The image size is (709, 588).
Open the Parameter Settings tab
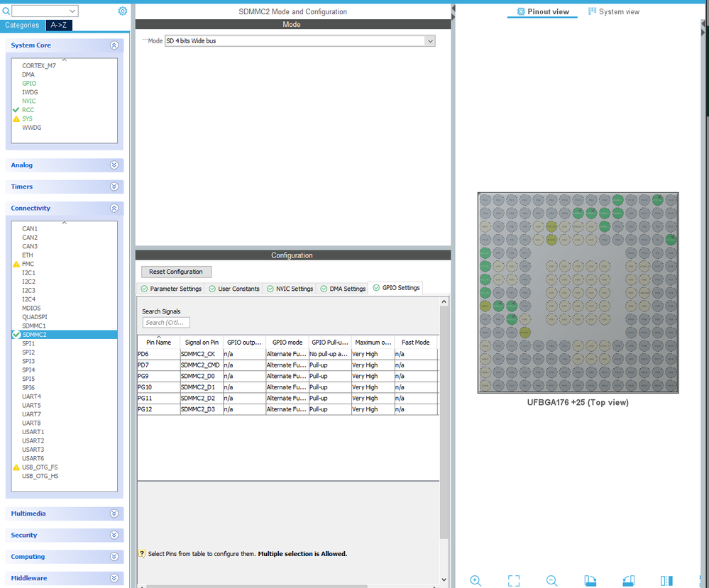click(x=171, y=289)
